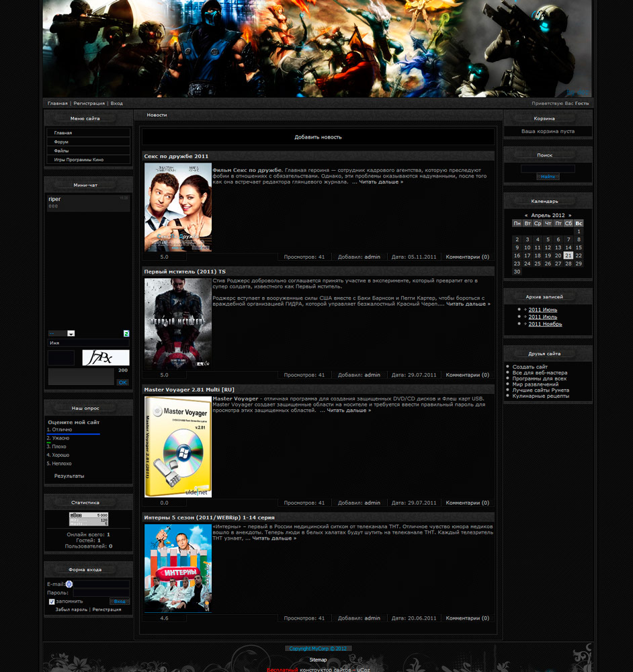Screen dimensions: 633x672
Task: Open comments for 'Секс по дружбе 2011'
Action: click(x=467, y=257)
